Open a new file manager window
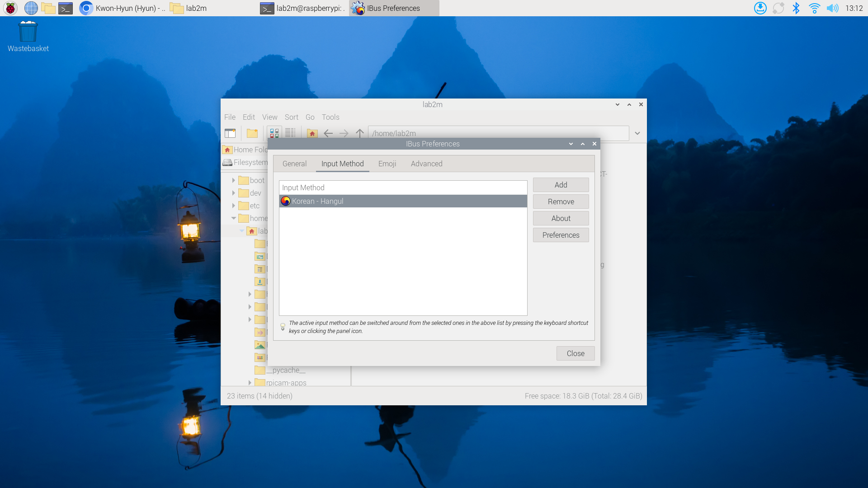 click(231, 133)
